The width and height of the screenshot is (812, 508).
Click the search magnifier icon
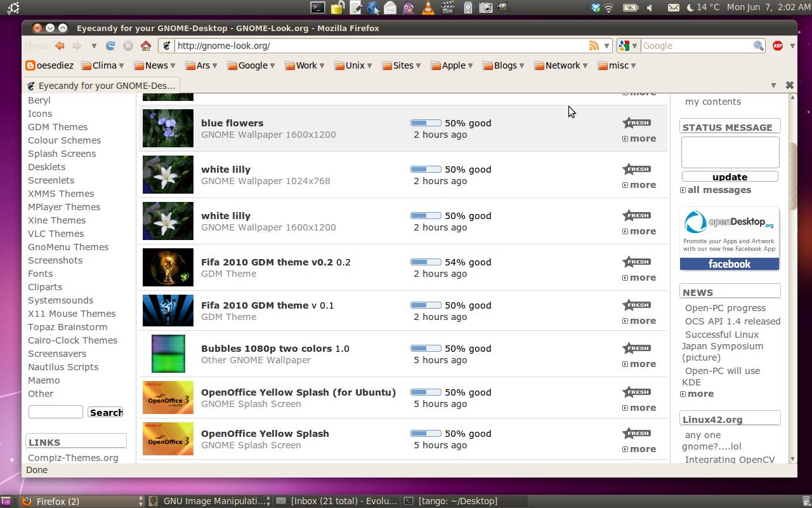pyautogui.click(x=758, y=46)
